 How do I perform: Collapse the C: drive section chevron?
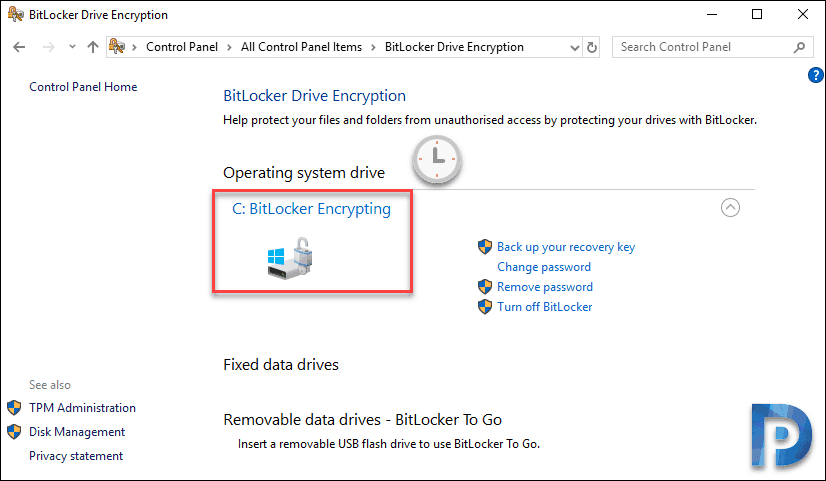[x=730, y=208]
